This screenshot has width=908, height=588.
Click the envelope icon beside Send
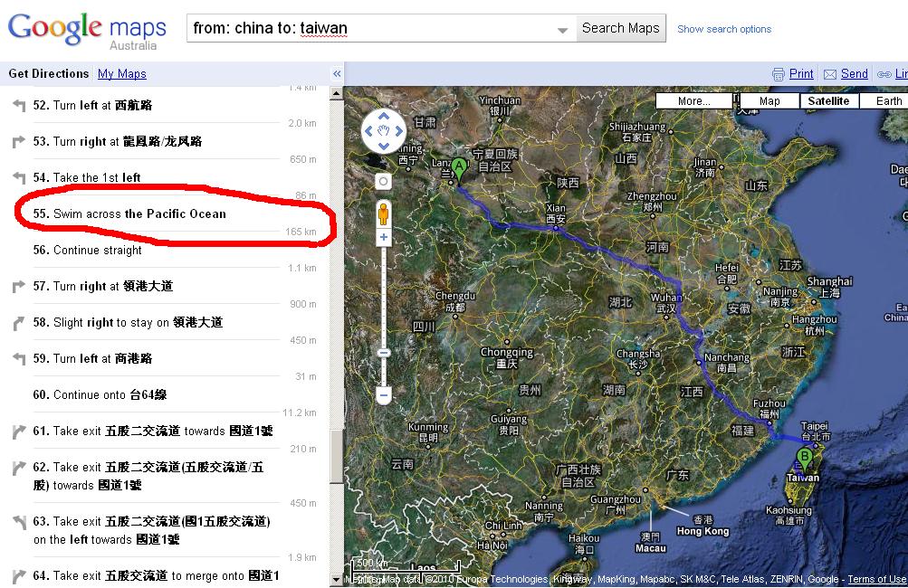[830, 74]
